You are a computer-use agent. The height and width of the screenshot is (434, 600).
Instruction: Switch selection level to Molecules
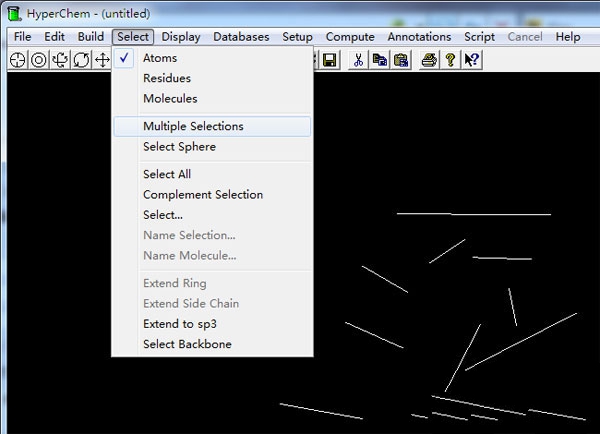coord(213,98)
